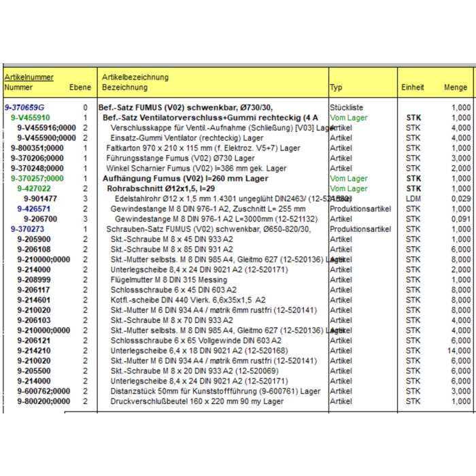The height and width of the screenshot is (476, 476).
Task: Select article 9-370206;0000
Action: (x=37, y=158)
